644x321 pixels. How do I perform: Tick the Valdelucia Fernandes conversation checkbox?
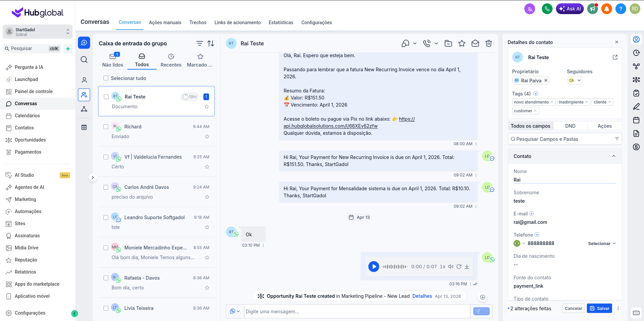(106, 157)
